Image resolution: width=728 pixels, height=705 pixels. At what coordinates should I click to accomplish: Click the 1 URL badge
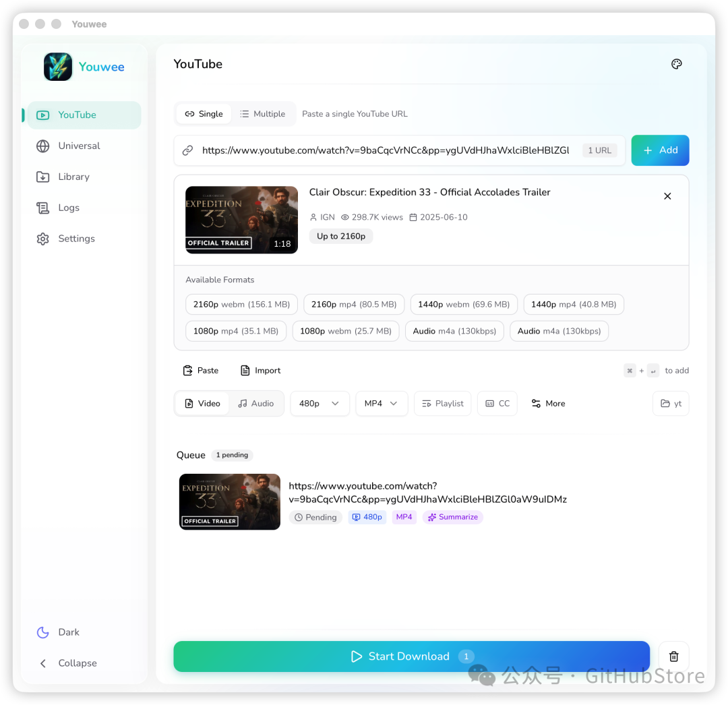[x=599, y=150]
